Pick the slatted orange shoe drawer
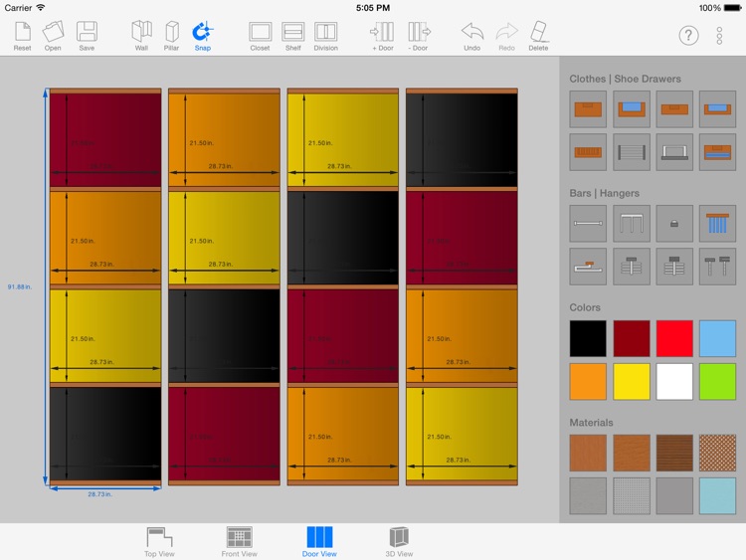 tap(588, 152)
